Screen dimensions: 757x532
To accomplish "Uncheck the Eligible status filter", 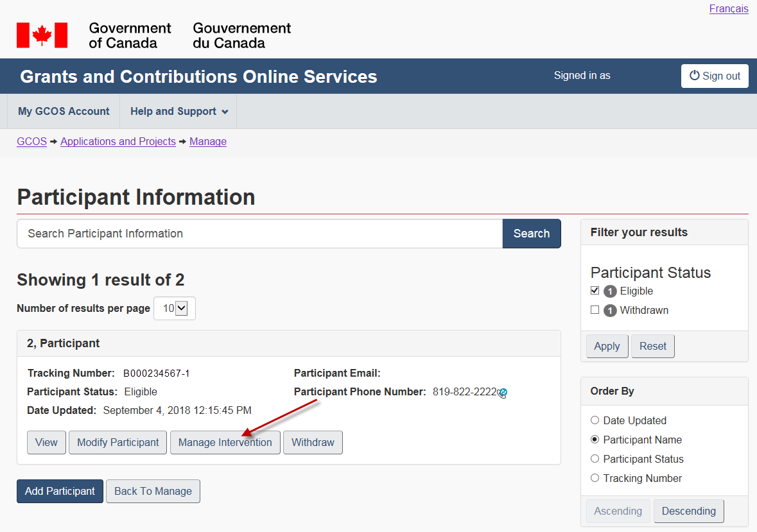I will [x=595, y=291].
